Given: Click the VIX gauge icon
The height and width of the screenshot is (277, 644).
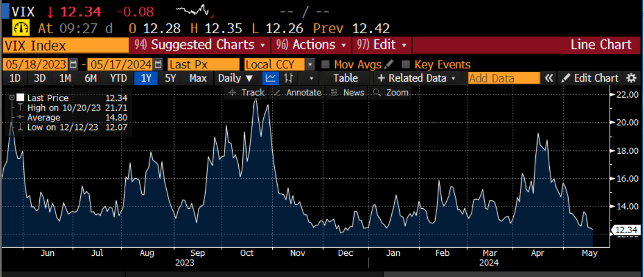Looking at the screenshot, I should [20, 28].
